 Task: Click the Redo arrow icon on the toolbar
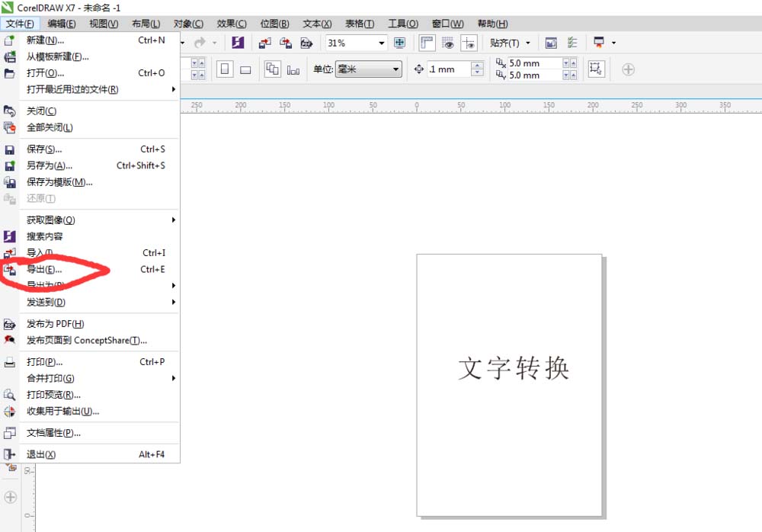point(201,43)
